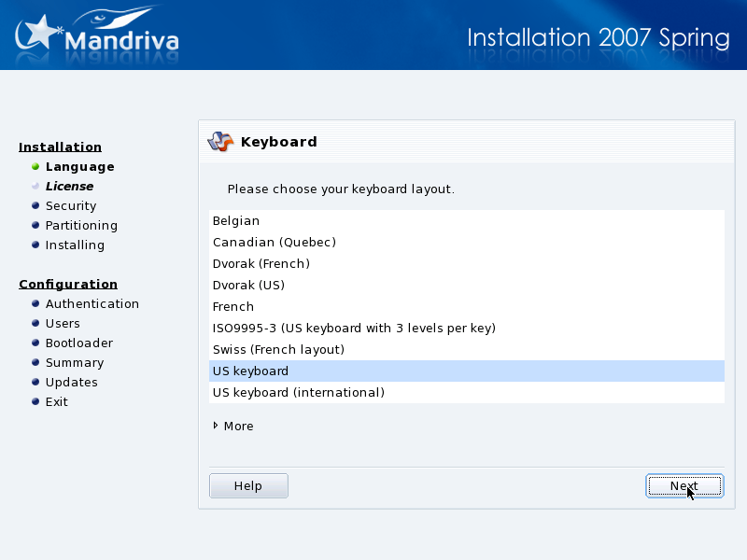The image size is (747, 560).
Task: Open the Help button
Action: [x=248, y=486]
